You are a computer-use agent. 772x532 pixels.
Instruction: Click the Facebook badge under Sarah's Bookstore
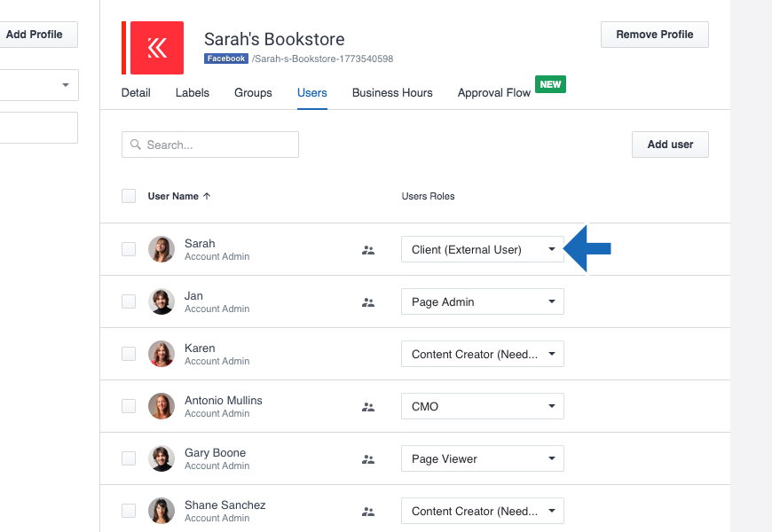pyautogui.click(x=225, y=59)
